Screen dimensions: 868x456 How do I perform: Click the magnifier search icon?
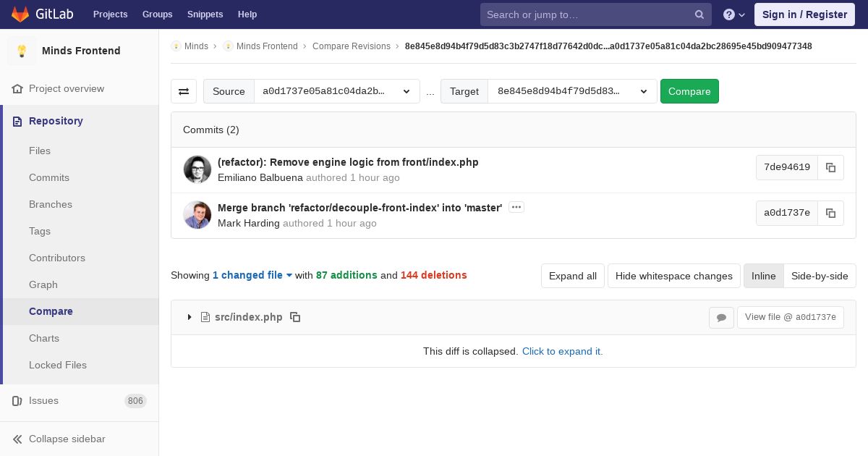coord(699,14)
